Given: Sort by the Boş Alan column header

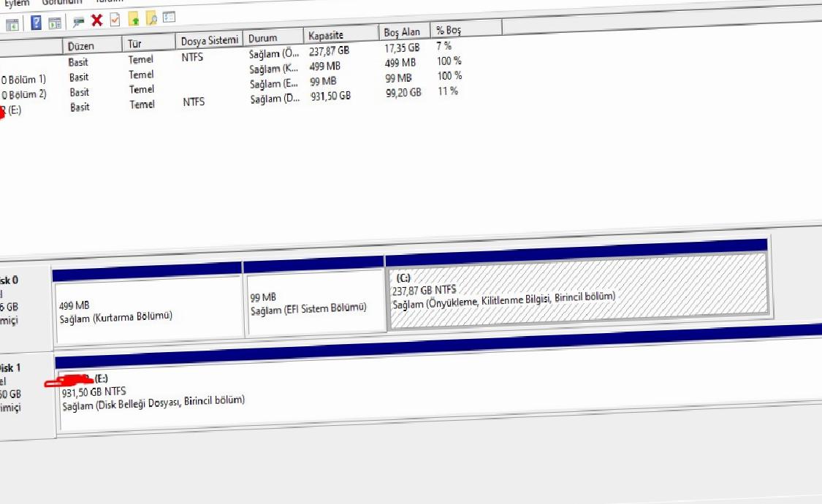Looking at the screenshot, I should pos(404,31).
